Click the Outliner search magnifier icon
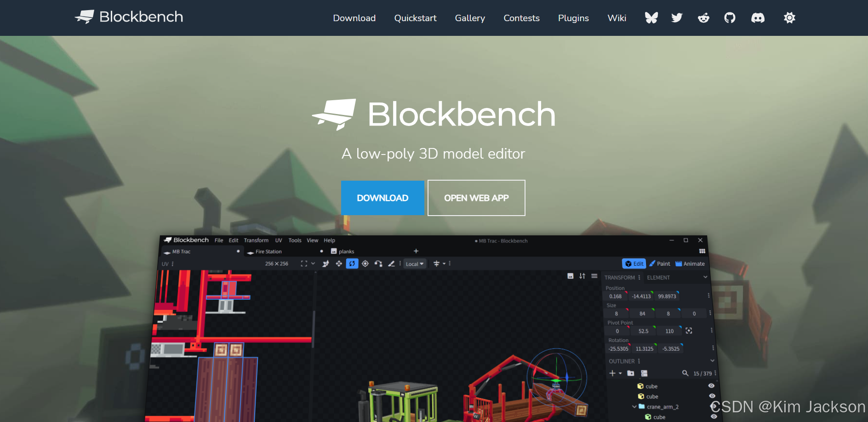The height and width of the screenshot is (422, 868). coord(685,373)
